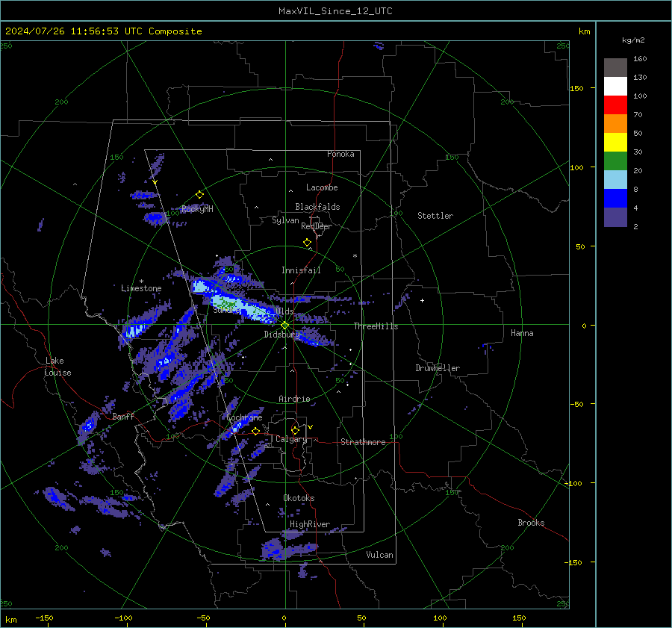Click the -100 tick on right km axis
Viewport: 672px width, 628px height.
click(573, 484)
